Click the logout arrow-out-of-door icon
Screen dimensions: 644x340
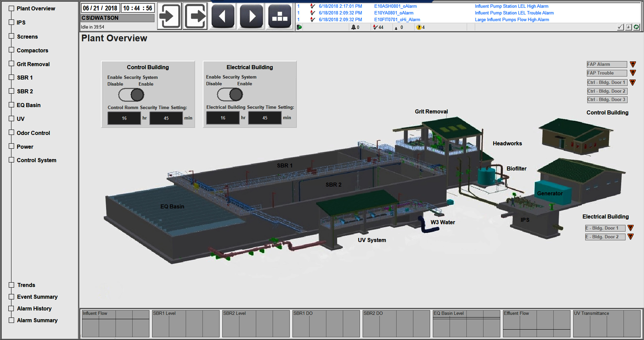coord(195,16)
